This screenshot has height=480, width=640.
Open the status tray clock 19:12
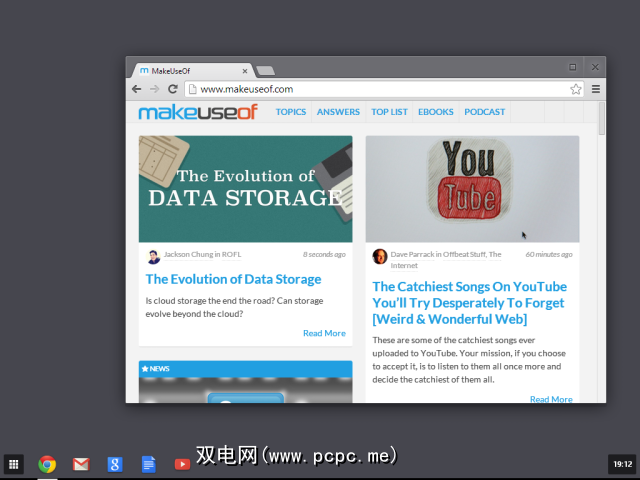622,464
